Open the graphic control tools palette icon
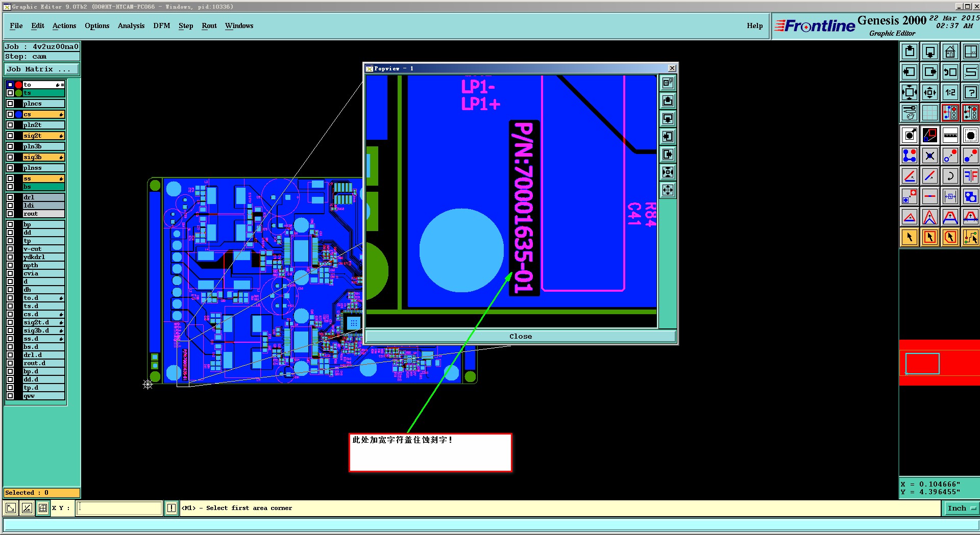The width and height of the screenshot is (980, 535). click(x=910, y=113)
